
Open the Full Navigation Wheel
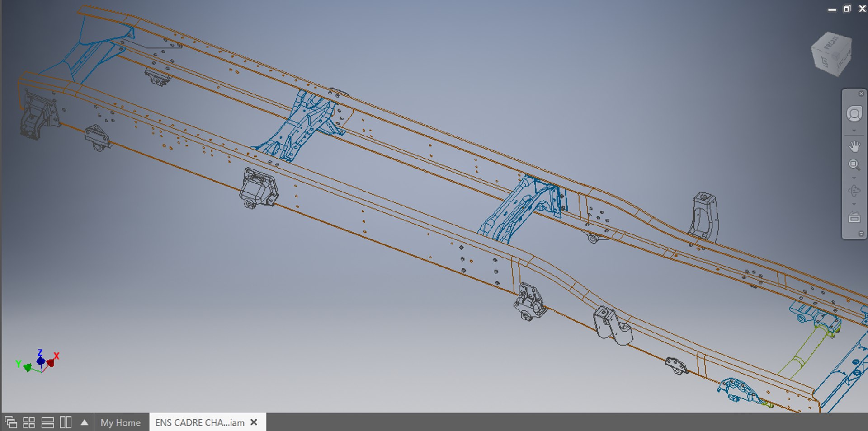(854, 114)
